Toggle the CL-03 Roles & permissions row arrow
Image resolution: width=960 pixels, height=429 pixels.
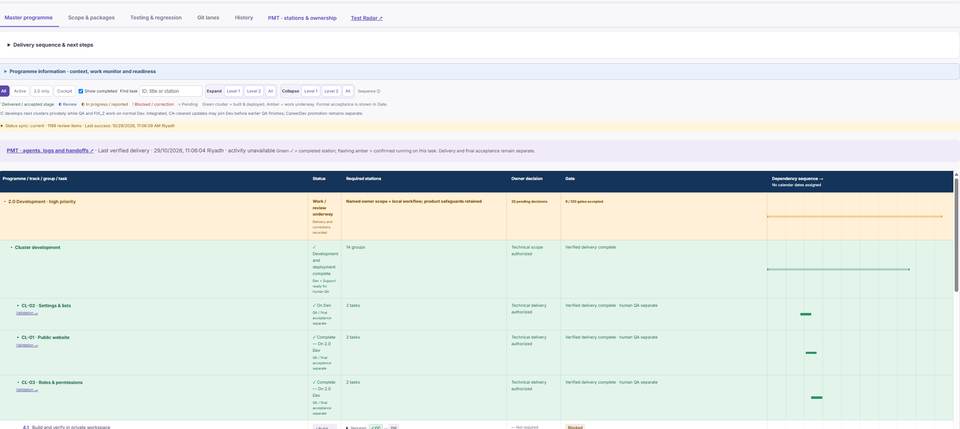point(18,382)
